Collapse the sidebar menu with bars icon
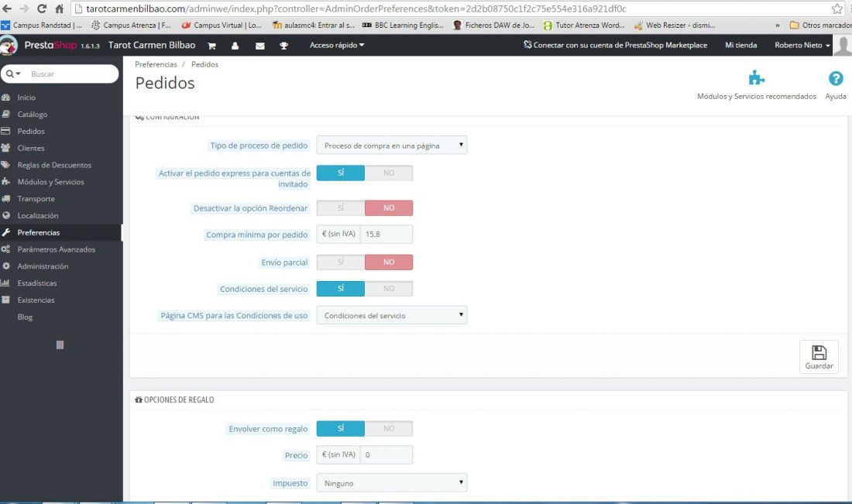Screen dimensions: 852x504 (60, 345)
